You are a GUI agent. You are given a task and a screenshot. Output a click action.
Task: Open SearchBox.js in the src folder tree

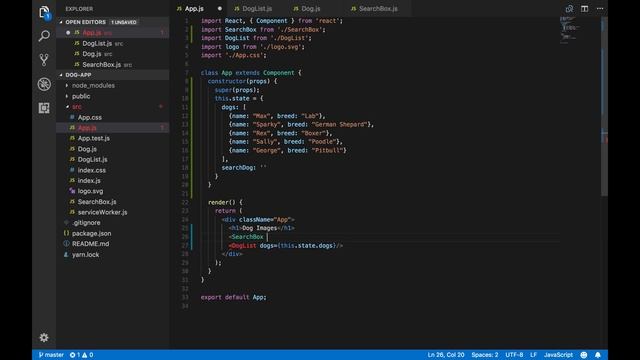click(113, 202)
